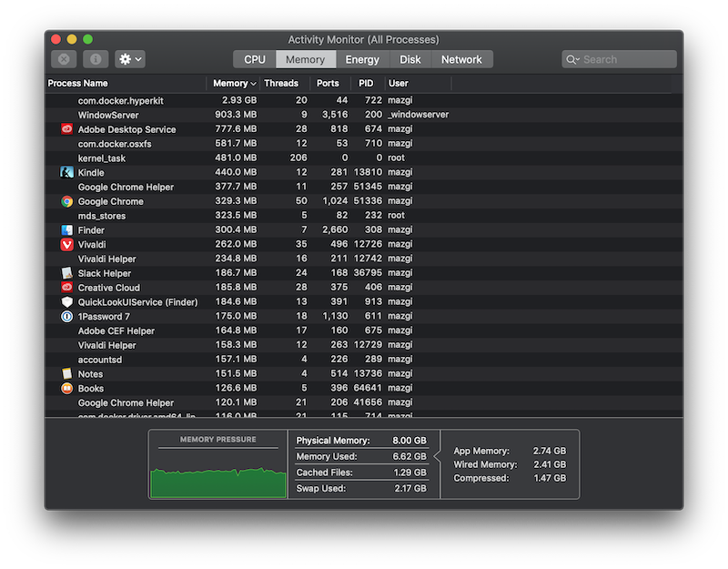Toggle Memory column sort order
The height and width of the screenshot is (569, 728).
point(234,84)
